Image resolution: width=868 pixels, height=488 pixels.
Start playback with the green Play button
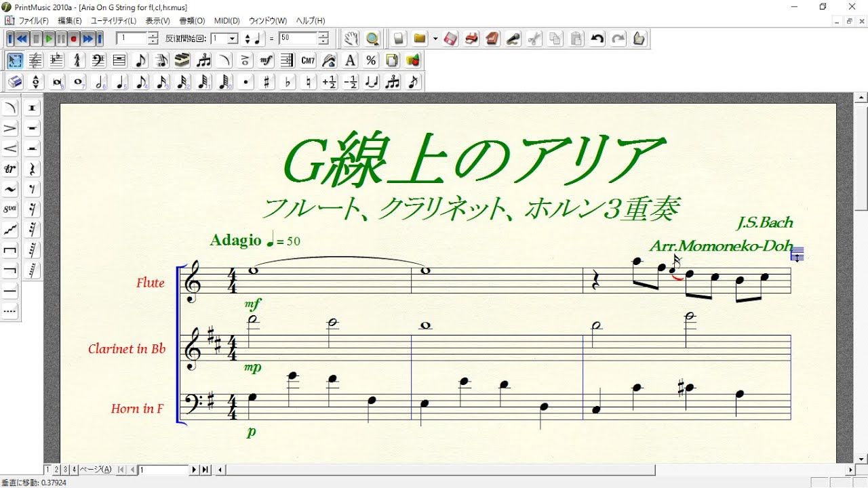[x=49, y=39]
